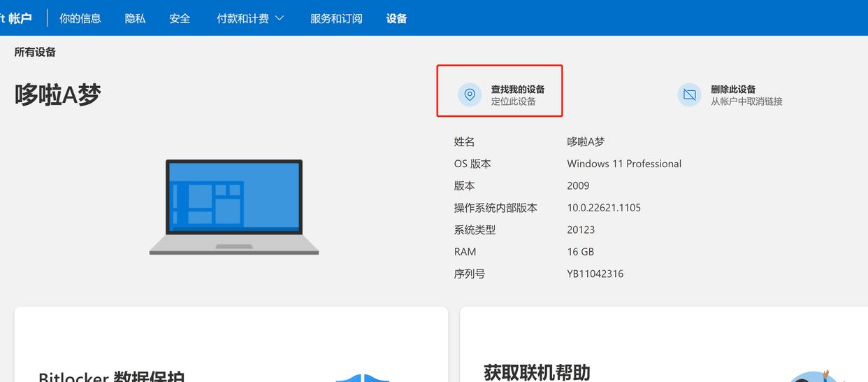
Task: Click the Find my device location pin icon
Action: click(x=470, y=94)
